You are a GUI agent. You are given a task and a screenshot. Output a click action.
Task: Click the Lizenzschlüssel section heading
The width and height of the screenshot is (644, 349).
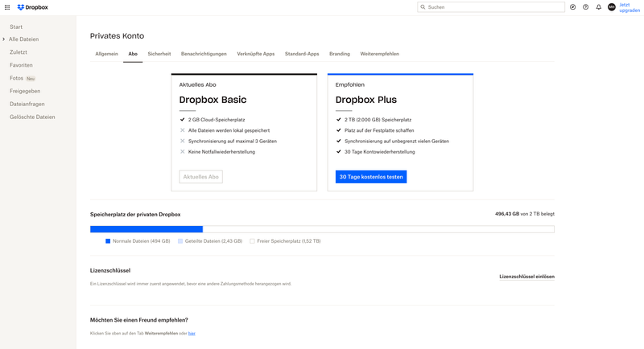pos(110,271)
